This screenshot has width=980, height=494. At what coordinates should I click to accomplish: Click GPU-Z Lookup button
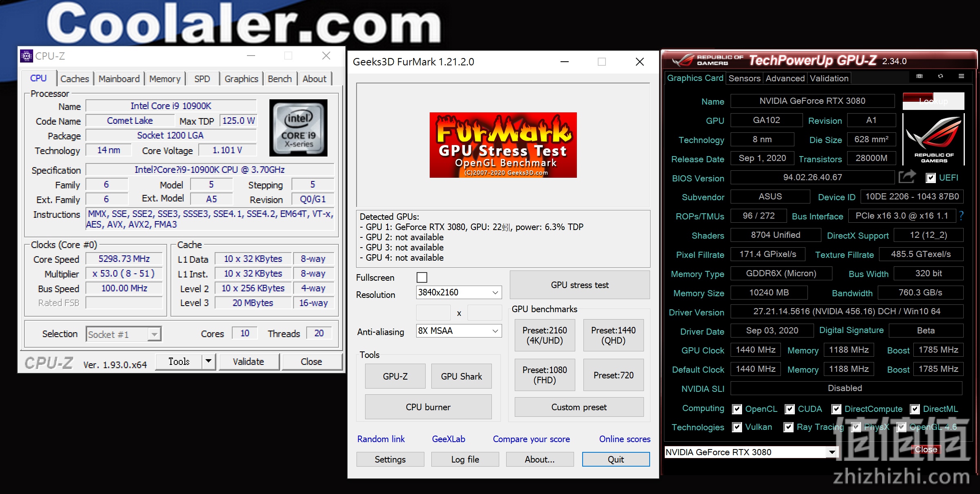(933, 101)
